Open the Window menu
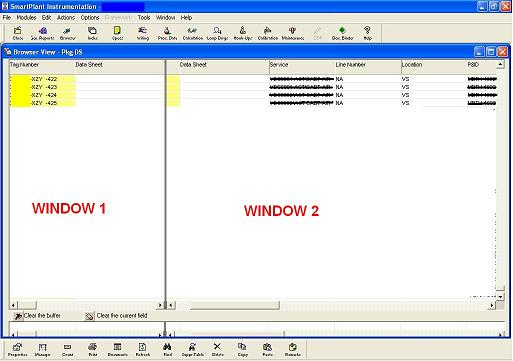This screenshot has width=513, height=361. 165,17
